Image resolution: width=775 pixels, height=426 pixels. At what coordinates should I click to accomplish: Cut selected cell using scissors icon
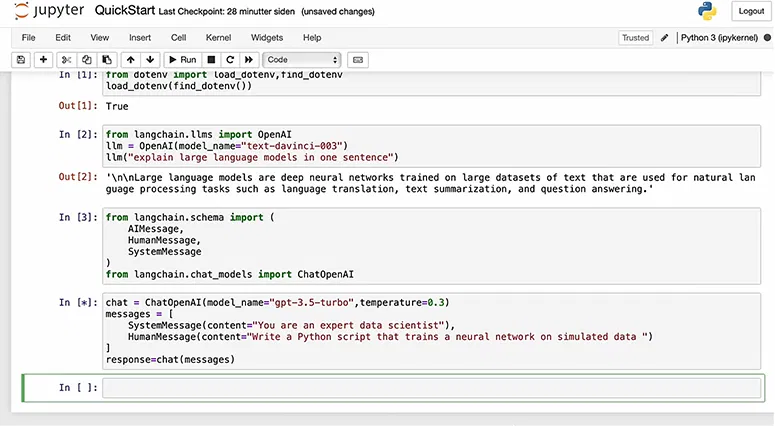click(69, 60)
